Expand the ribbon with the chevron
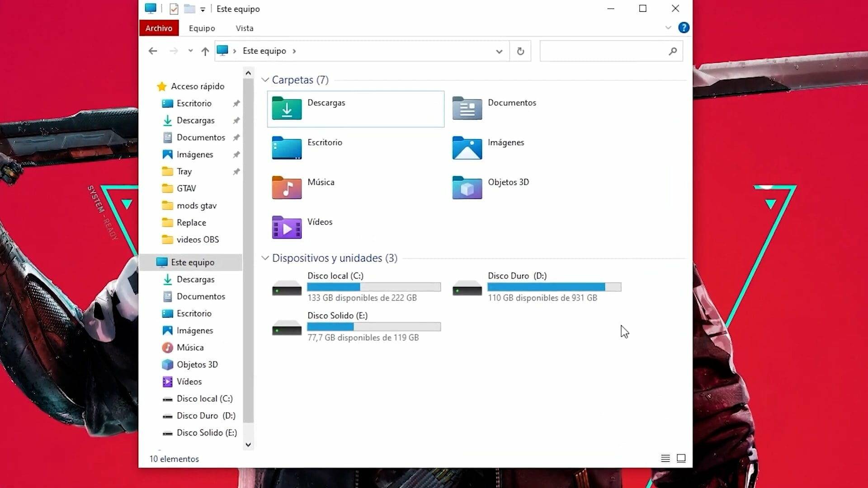 click(668, 28)
